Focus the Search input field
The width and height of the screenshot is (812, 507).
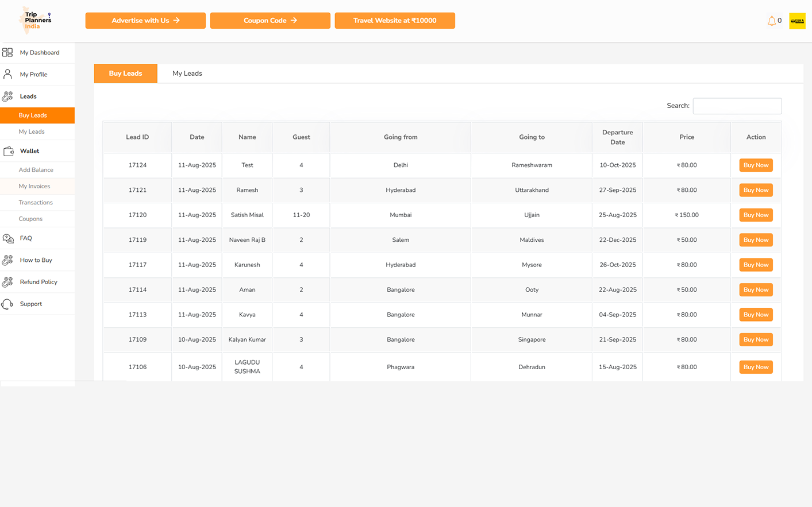[737, 106]
